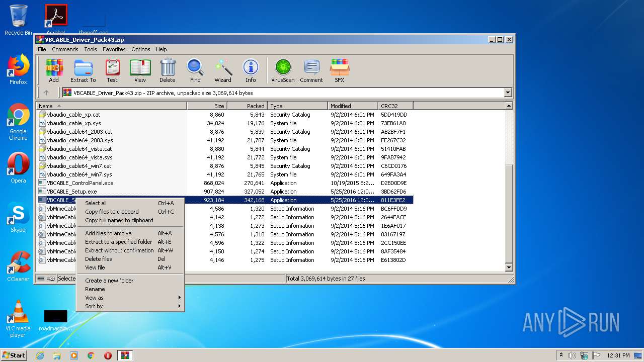Open CCleaner desktop shortcut
The height and width of the screenshot is (362, 644).
18,266
